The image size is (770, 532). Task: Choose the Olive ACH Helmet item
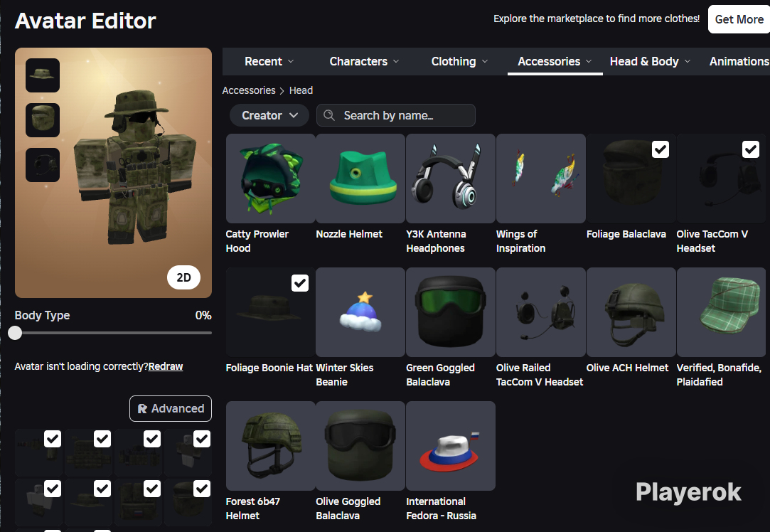pyautogui.click(x=631, y=312)
